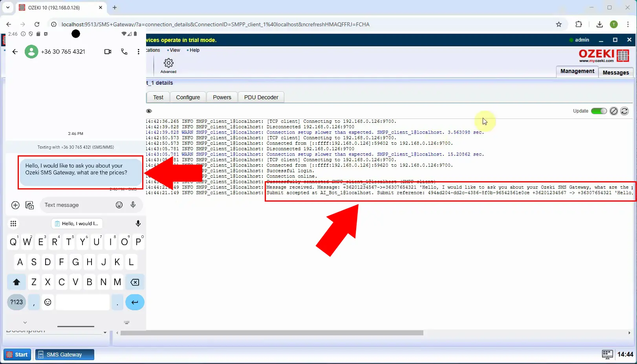Click the horizontal scrollbar of the log
The width and height of the screenshot is (637, 364).
272,333
